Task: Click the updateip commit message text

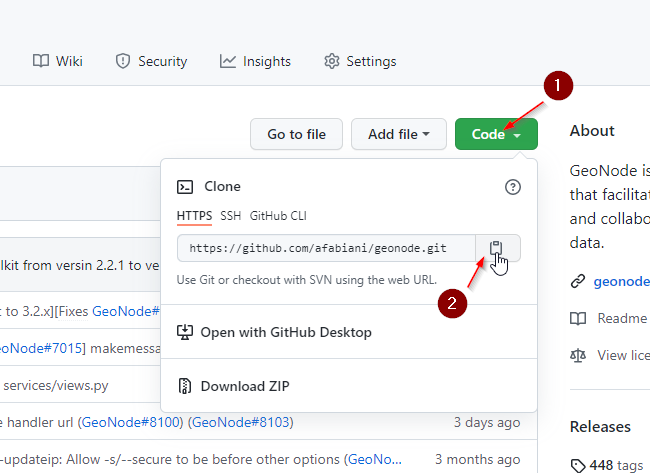Action: coord(172,459)
